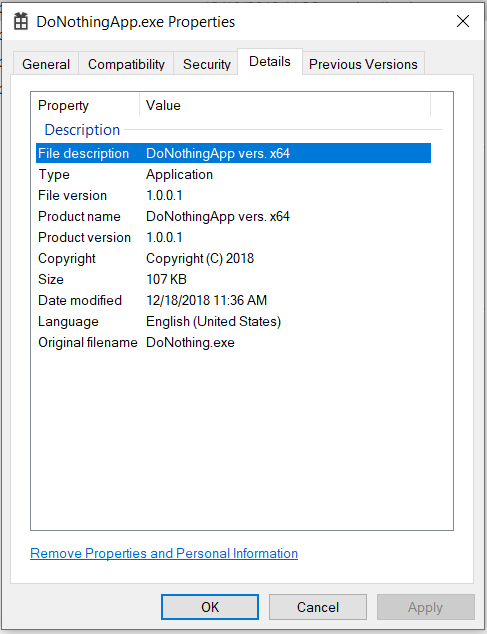The width and height of the screenshot is (487, 634).
Task: Close the Properties dialog window
Action: click(x=463, y=21)
